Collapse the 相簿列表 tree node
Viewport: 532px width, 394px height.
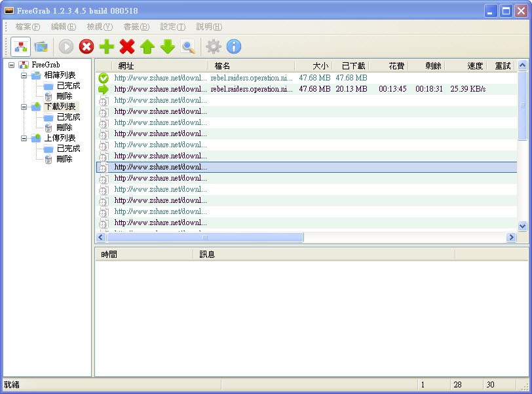(24, 75)
